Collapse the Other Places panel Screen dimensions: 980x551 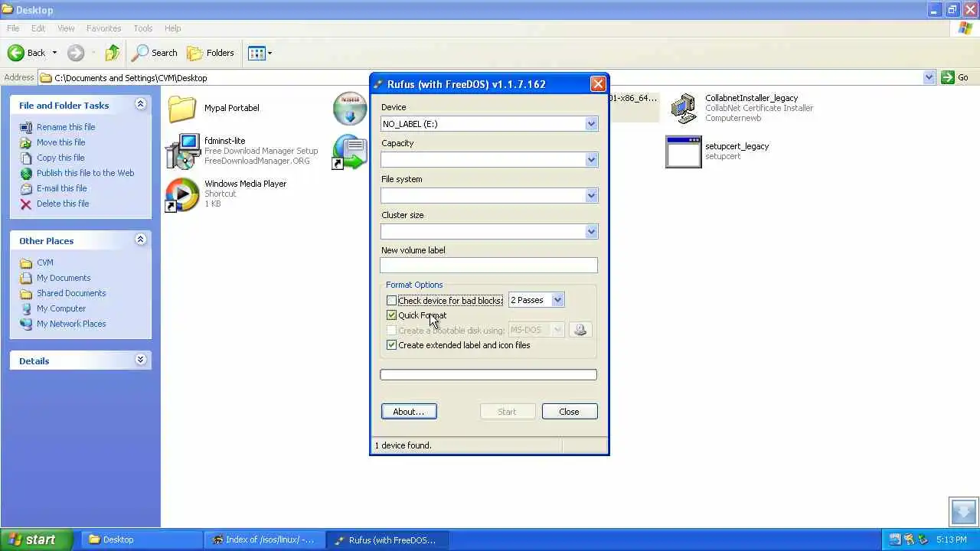140,240
